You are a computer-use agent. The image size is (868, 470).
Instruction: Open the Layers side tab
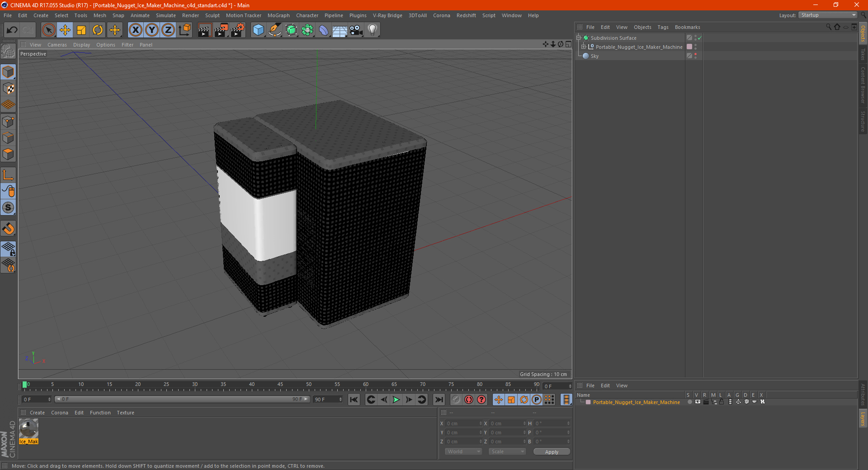pyautogui.click(x=863, y=418)
